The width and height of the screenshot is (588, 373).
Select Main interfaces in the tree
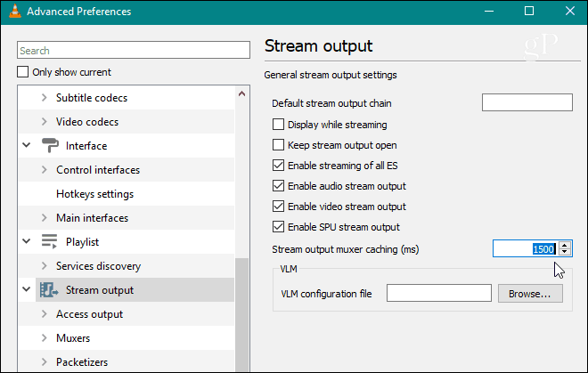point(92,218)
